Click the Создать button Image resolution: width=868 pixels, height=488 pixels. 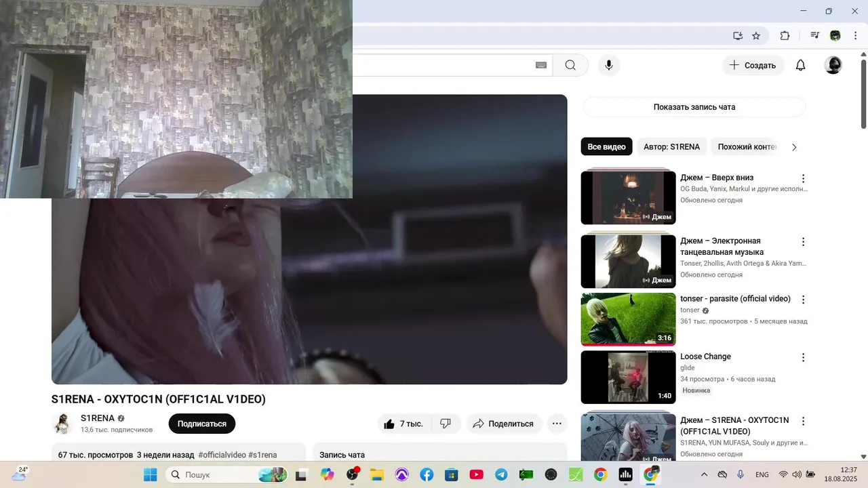(x=753, y=65)
